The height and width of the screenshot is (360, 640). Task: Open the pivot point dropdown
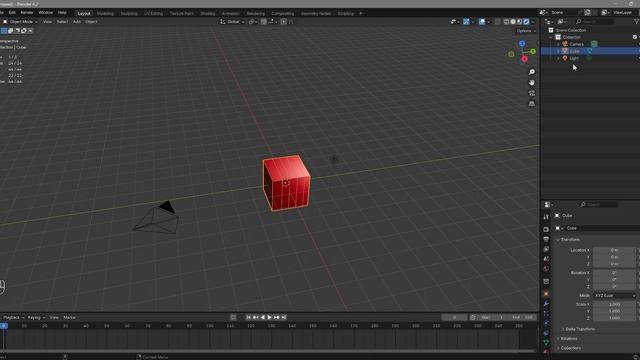tap(253, 22)
